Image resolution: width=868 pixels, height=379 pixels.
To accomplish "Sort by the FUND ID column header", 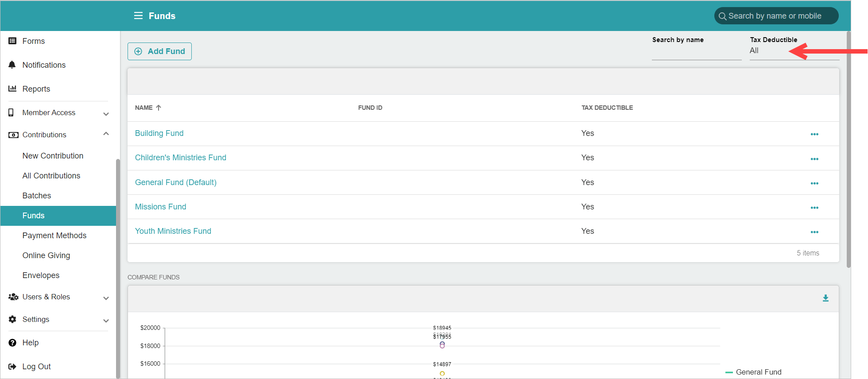I will tap(370, 108).
